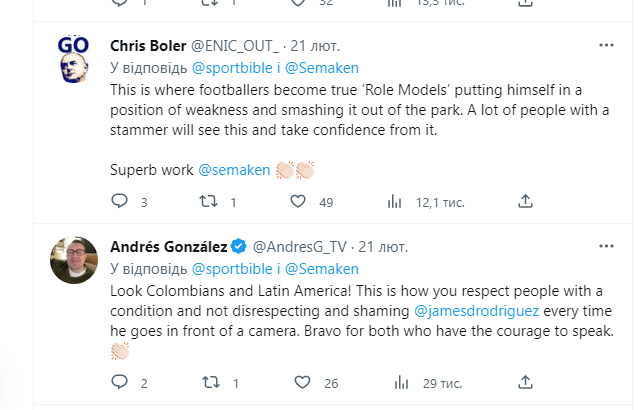Image resolution: width=641 pixels, height=410 pixels.
Task: Click Andrés González's verified badge
Action: point(239,246)
